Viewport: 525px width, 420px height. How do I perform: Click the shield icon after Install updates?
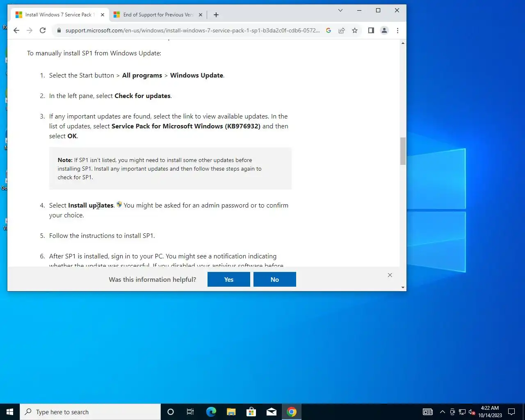point(119,204)
